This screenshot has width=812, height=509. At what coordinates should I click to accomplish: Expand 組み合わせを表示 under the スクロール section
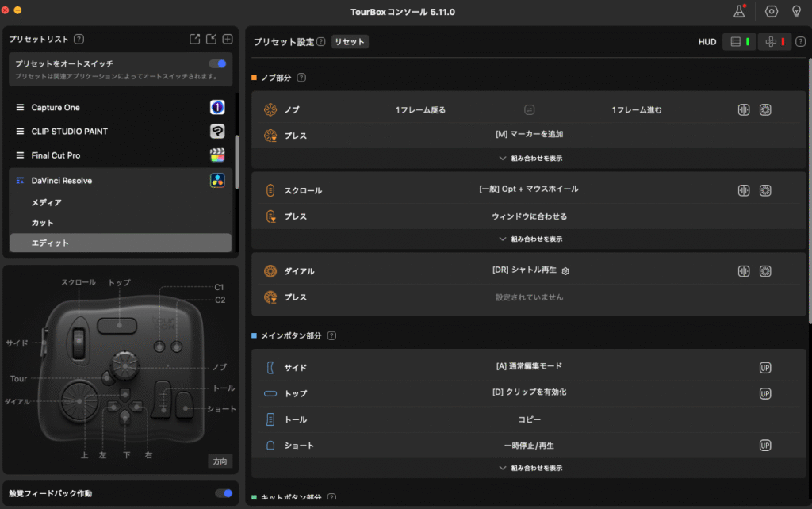point(530,239)
